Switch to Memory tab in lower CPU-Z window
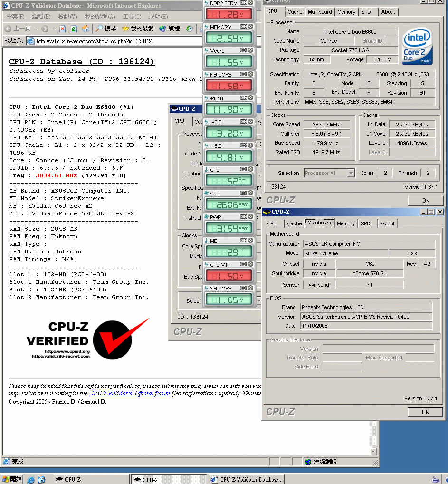The width and height of the screenshot is (448, 484). pyautogui.click(x=345, y=223)
